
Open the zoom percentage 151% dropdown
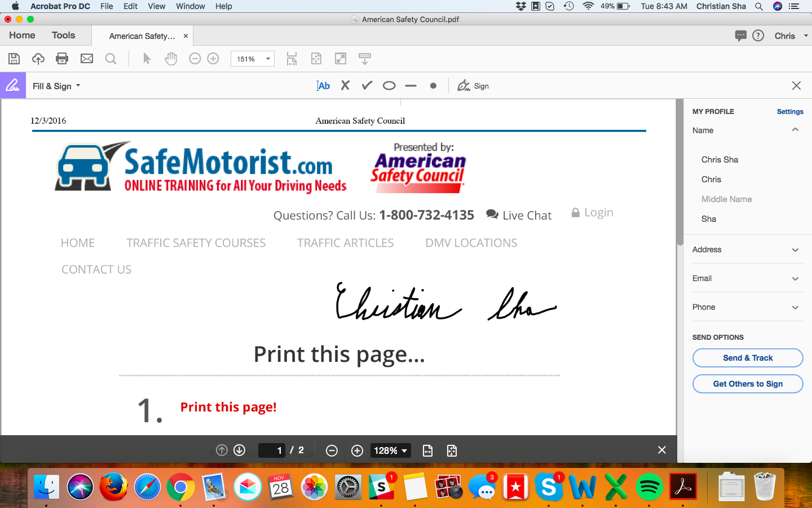pos(268,59)
